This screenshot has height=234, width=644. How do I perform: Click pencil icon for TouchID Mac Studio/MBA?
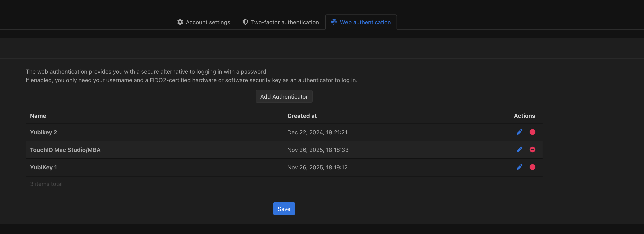point(519,150)
